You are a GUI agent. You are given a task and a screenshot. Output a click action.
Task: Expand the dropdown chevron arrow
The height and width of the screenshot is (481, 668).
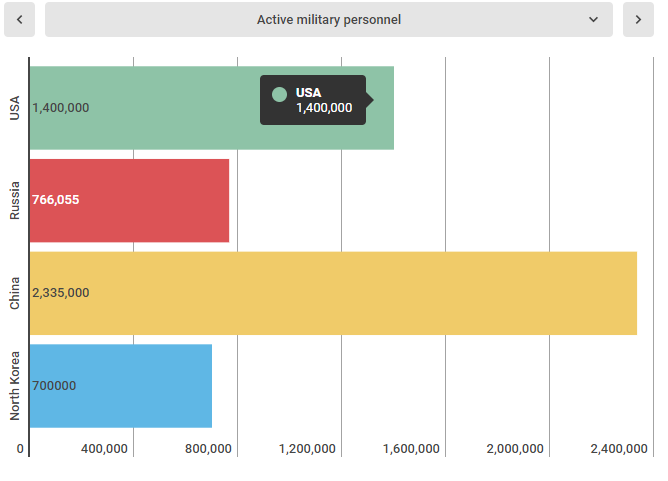(x=593, y=20)
